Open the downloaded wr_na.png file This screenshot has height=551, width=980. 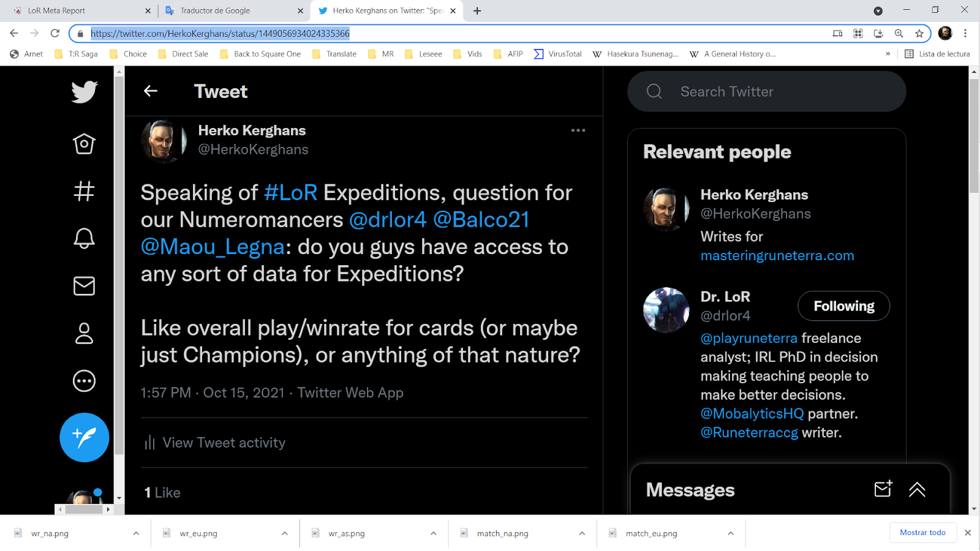(50, 533)
